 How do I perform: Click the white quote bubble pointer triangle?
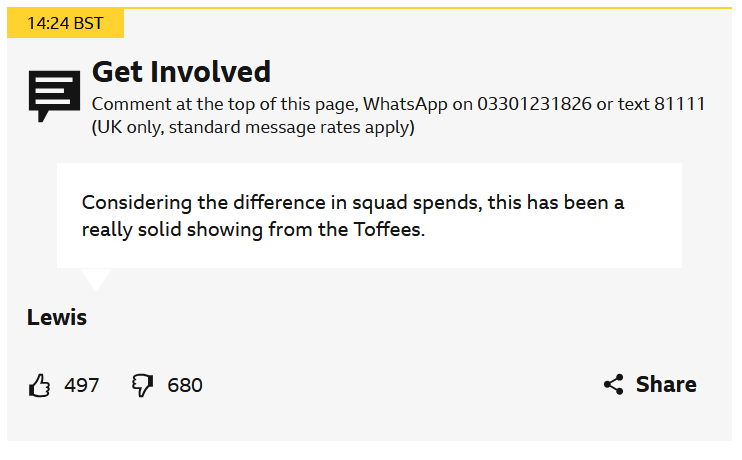(x=96, y=279)
